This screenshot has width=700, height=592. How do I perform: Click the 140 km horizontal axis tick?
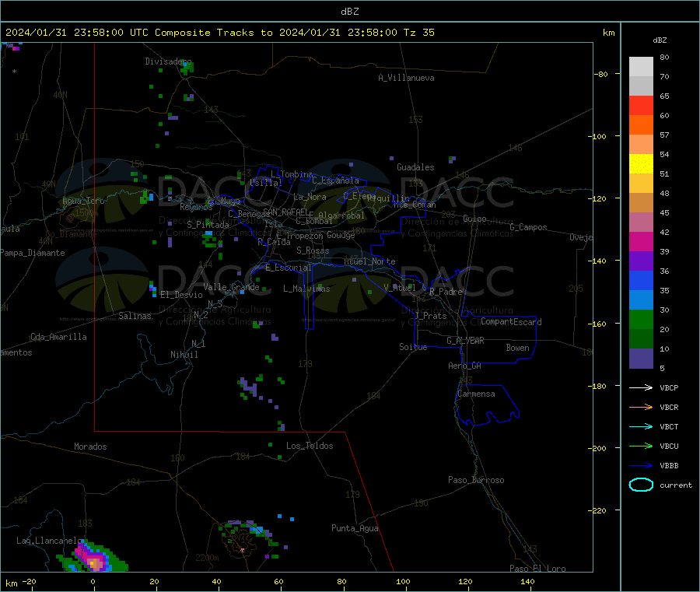click(527, 581)
